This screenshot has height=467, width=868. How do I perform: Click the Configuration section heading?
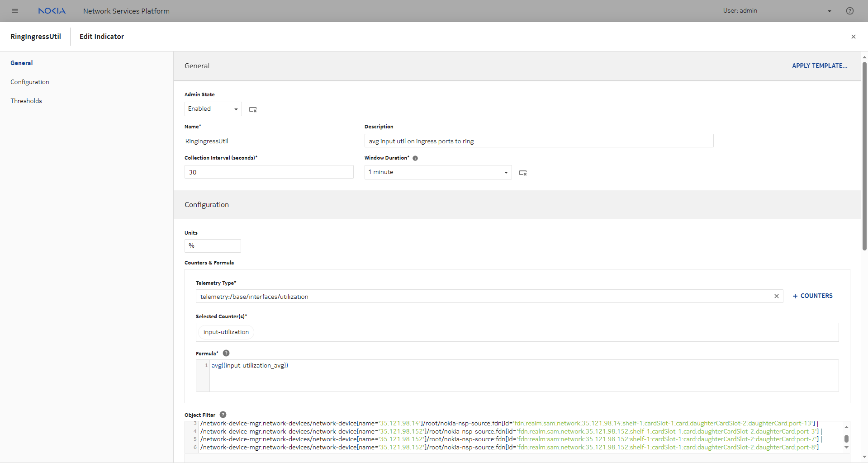click(x=207, y=205)
